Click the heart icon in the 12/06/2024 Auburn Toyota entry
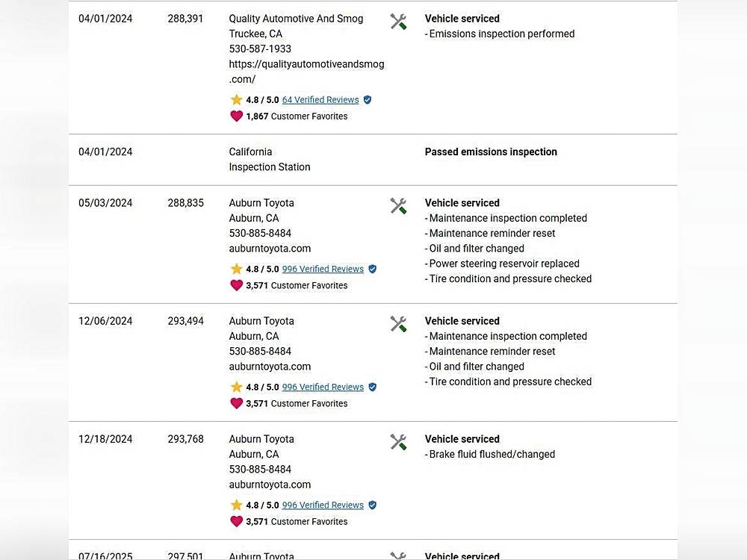The height and width of the screenshot is (560, 747). [236, 403]
